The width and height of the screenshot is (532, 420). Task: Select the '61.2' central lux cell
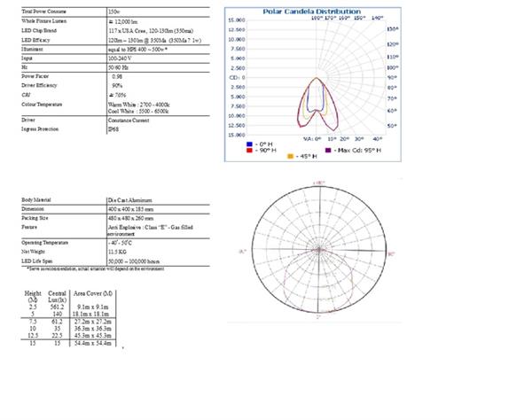point(57,322)
